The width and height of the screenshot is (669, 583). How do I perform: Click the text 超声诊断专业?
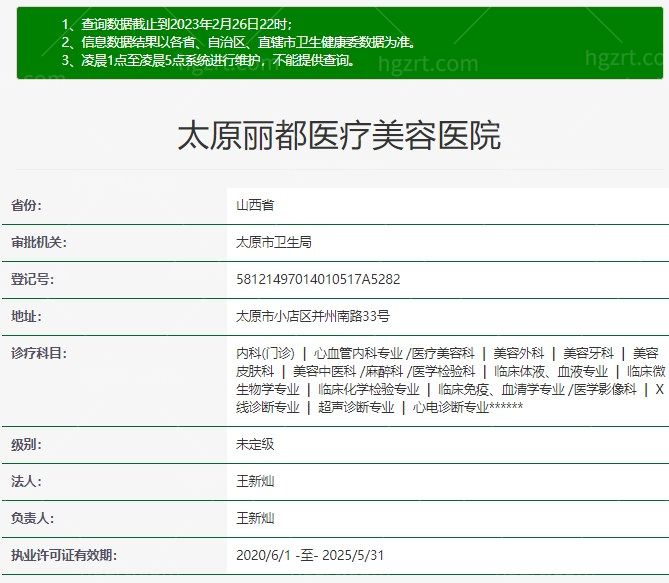pos(356,408)
